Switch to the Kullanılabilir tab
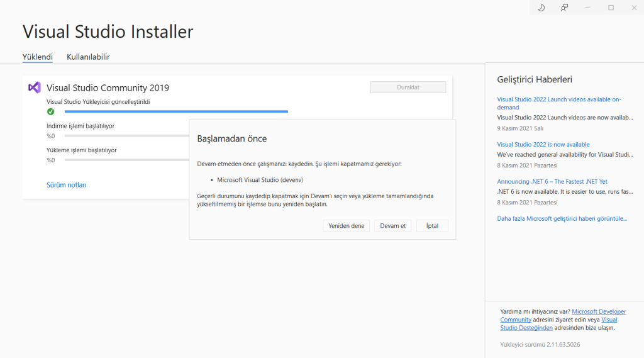Screen dimensions: 644x358 pos(88,57)
